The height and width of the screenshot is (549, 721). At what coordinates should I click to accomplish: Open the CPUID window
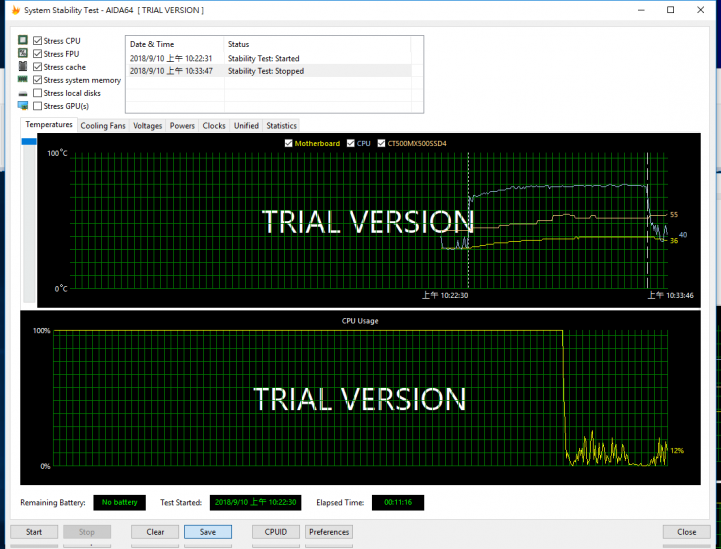[x=276, y=532]
